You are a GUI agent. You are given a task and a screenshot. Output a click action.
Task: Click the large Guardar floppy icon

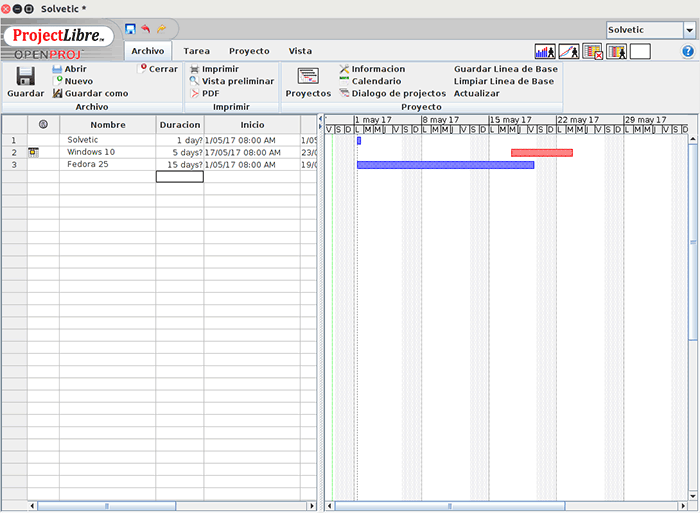point(25,76)
